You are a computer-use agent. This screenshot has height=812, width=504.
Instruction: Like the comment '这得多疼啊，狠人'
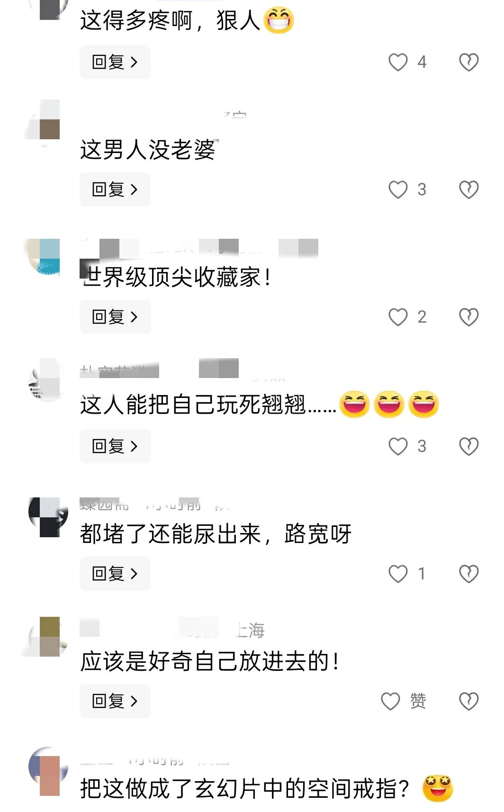pos(398,62)
